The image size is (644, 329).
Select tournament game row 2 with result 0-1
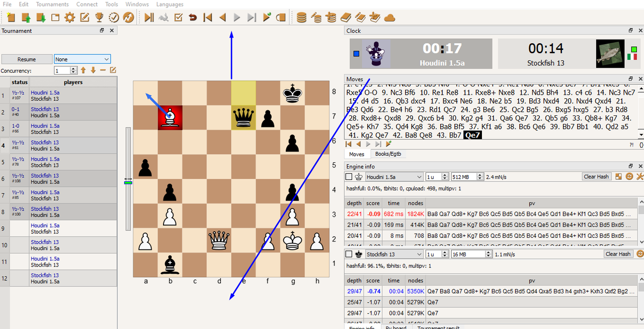tap(59, 112)
